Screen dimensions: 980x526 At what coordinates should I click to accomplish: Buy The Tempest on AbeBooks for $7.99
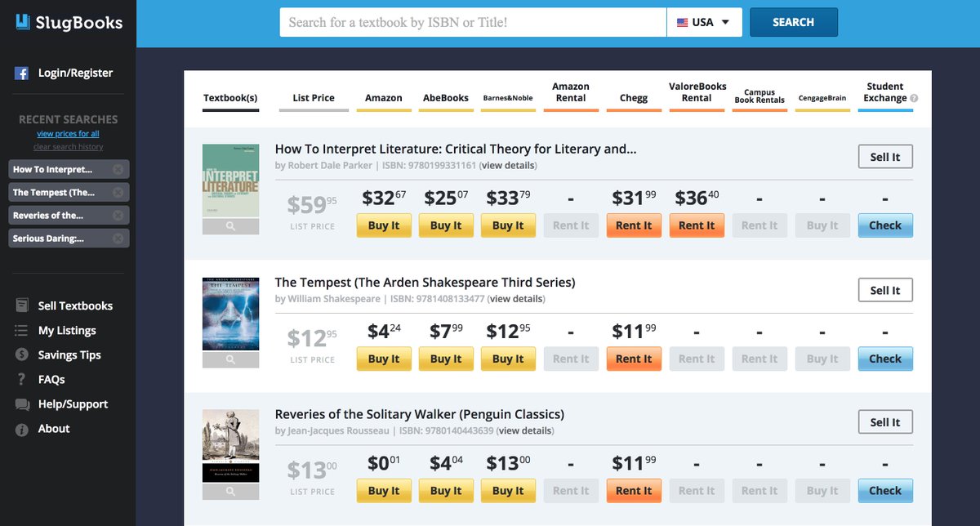coord(446,359)
